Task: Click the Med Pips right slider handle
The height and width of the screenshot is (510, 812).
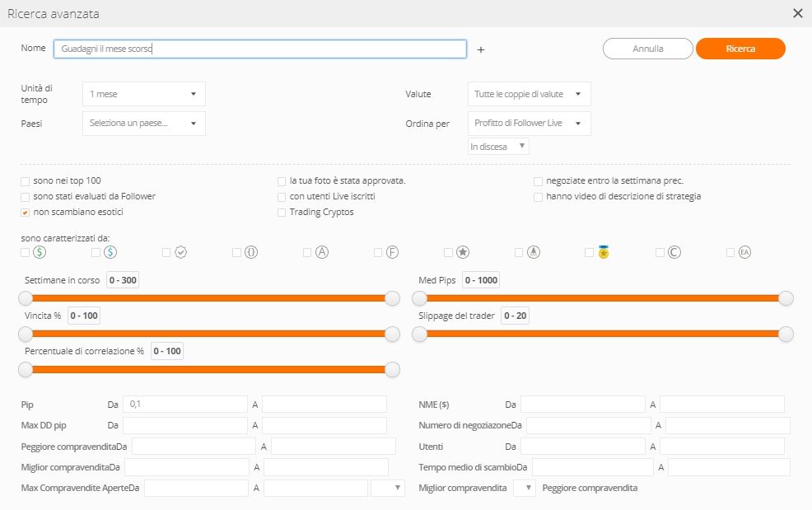Action: 786,298
